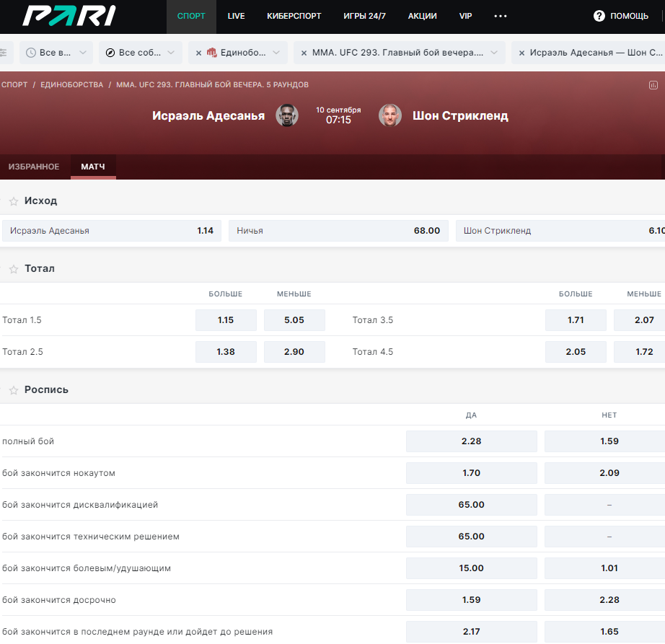Click Israel Adesanya's fighter avatar
Viewport: 665px width, 644px height.
tap(287, 115)
